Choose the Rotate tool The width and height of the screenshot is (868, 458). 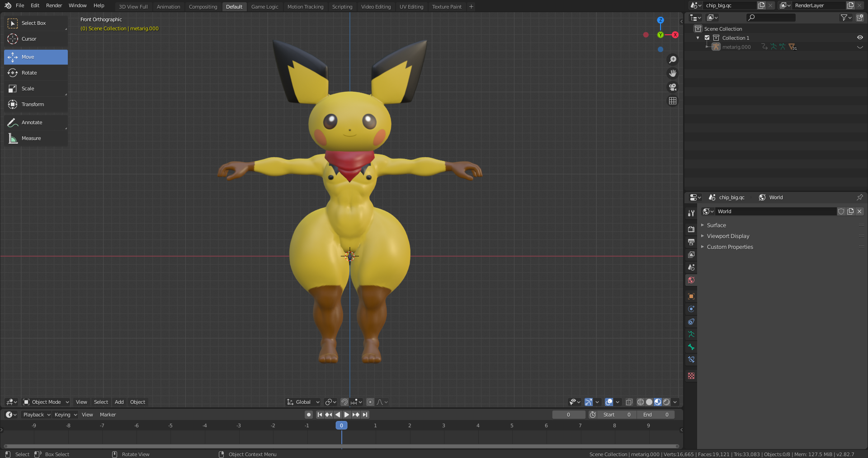(x=36, y=73)
